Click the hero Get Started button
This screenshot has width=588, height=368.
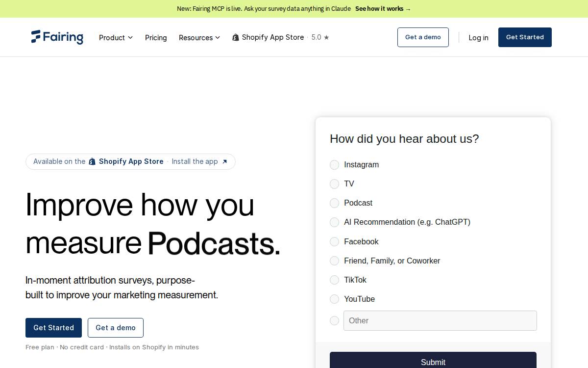[x=53, y=328]
